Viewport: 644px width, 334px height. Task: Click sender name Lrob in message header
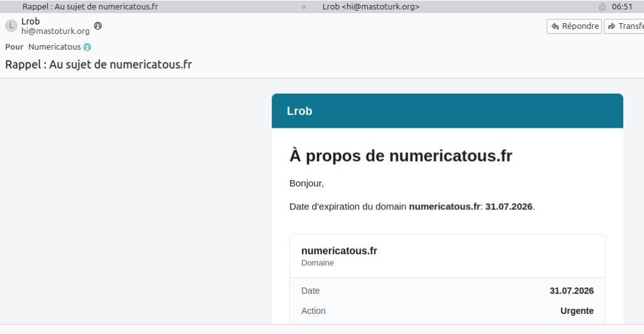tap(31, 21)
